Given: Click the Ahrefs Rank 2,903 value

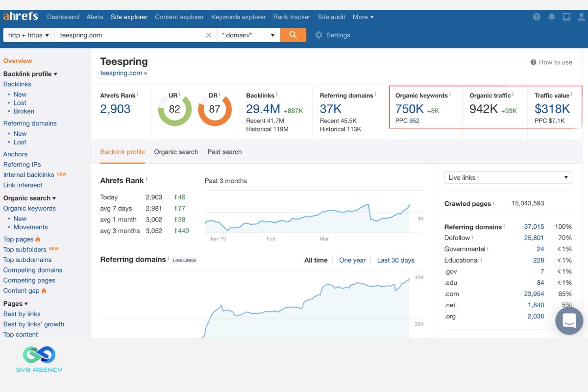Looking at the screenshot, I should 115,109.
